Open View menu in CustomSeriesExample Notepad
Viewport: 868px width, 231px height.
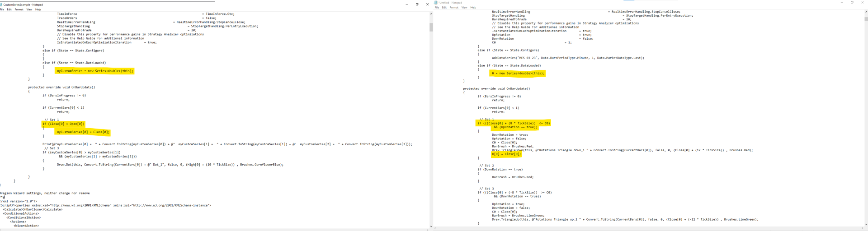tap(29, 9)
